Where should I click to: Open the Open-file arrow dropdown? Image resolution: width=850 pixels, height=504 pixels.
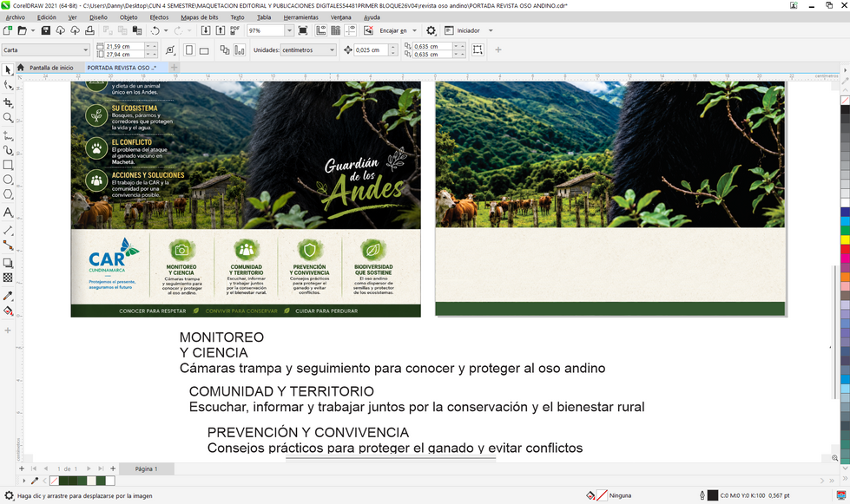pyautogui.click(x=33, y=31)
